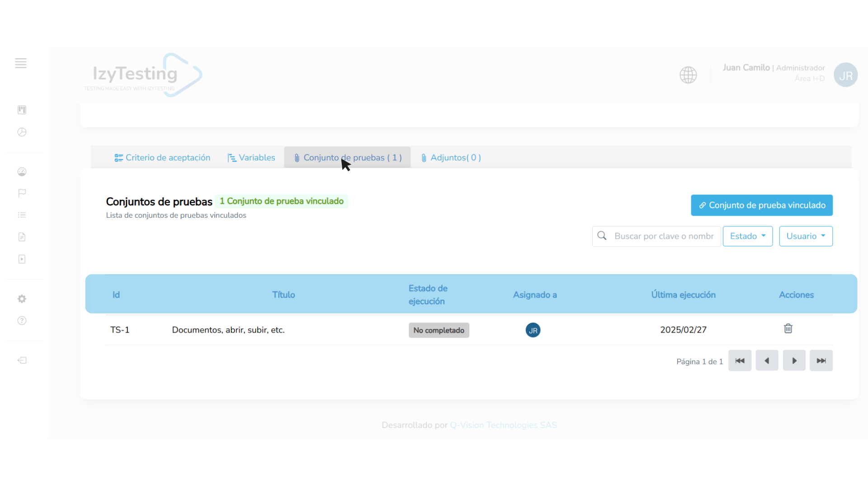Open the hamburger menu in sidebar

[21, 63]
